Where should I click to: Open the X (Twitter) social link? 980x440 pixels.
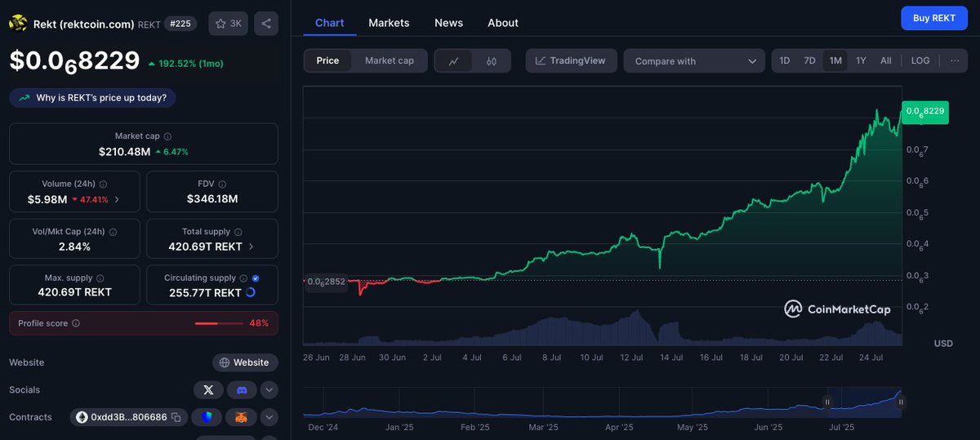pyautogui.click(x=208, y=390)
